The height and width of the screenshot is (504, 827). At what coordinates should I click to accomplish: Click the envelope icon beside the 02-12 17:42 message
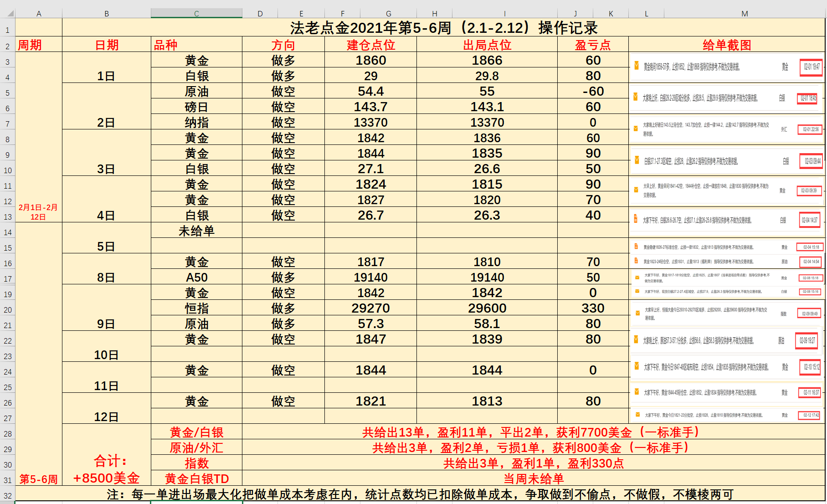click(637, 415)
